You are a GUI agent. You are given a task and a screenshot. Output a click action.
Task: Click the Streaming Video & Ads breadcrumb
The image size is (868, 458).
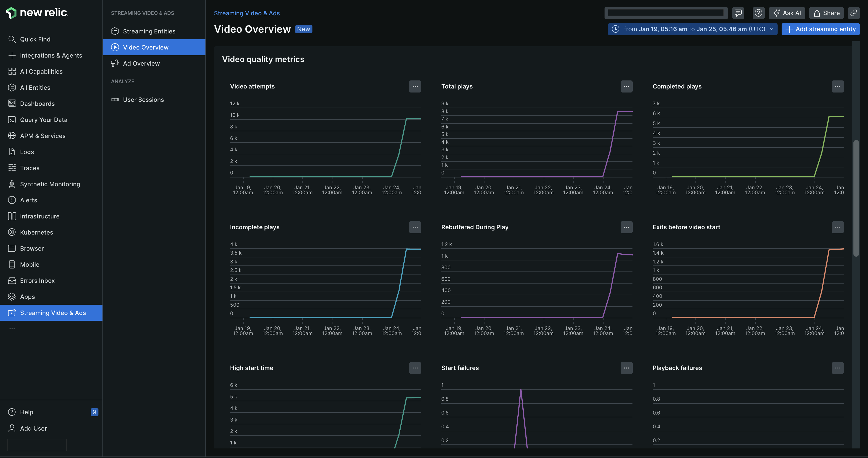pos(247,13)
